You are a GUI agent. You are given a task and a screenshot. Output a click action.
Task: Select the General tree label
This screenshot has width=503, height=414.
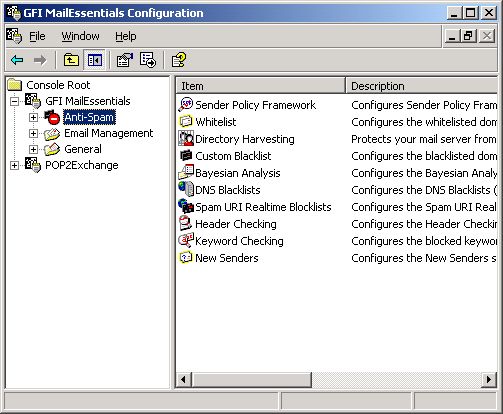83,149
